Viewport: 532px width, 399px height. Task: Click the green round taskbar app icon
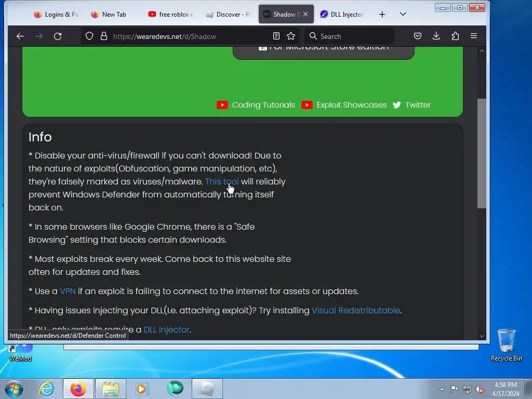click(175, 388)
